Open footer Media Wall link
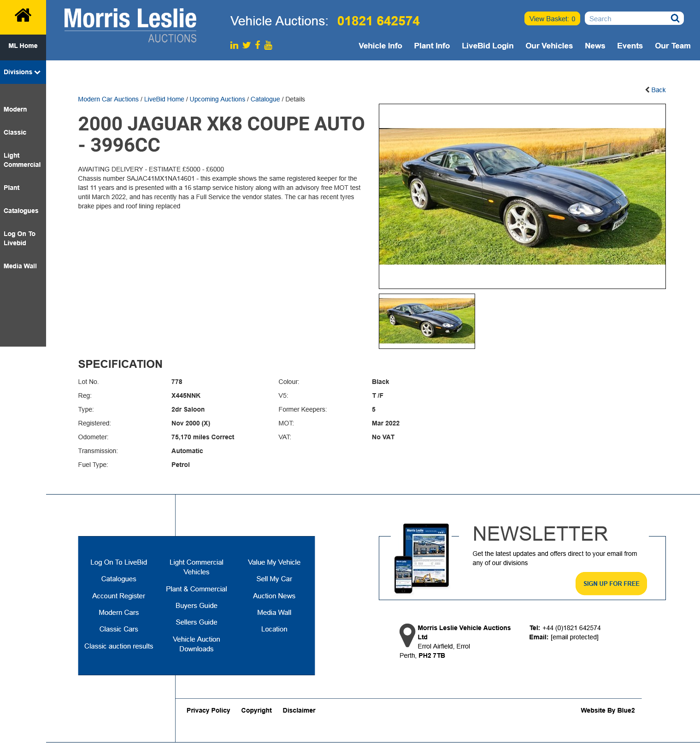The width and height of the screenshot is (700, 749). (274, 613)
